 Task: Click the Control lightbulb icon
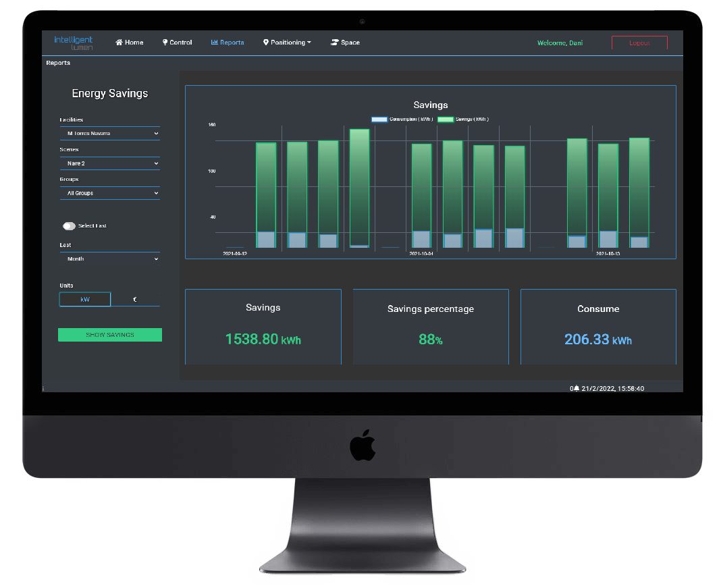click(165, 43)
